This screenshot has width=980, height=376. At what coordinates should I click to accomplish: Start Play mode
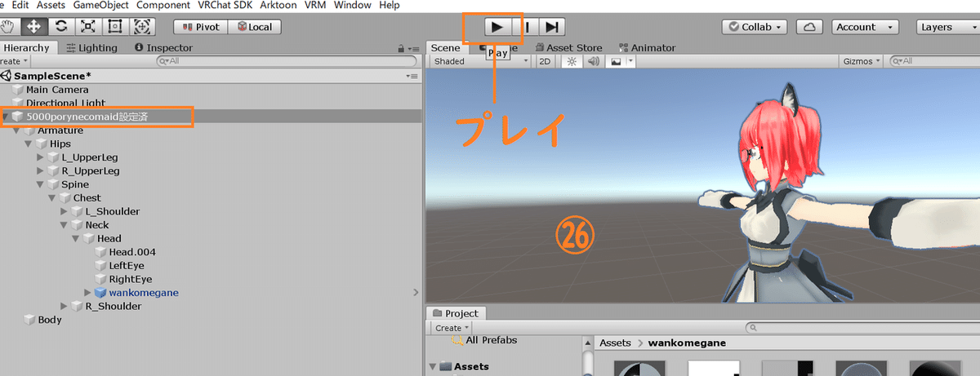(x=497, y=27)
